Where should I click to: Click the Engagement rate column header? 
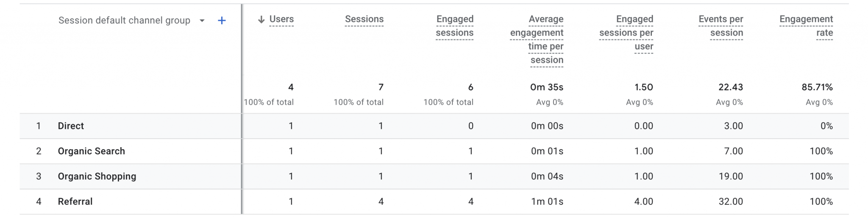(x=806, y=26)
